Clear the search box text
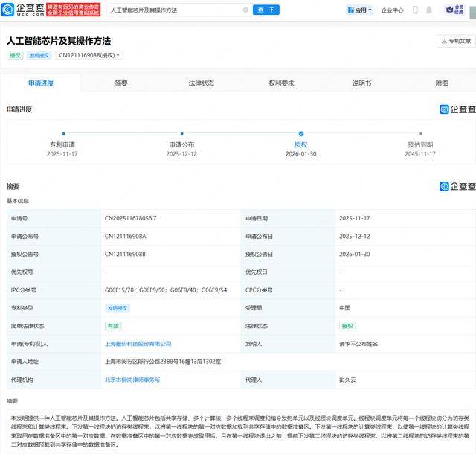The image size is (476, 454). (x=245, y=10)
